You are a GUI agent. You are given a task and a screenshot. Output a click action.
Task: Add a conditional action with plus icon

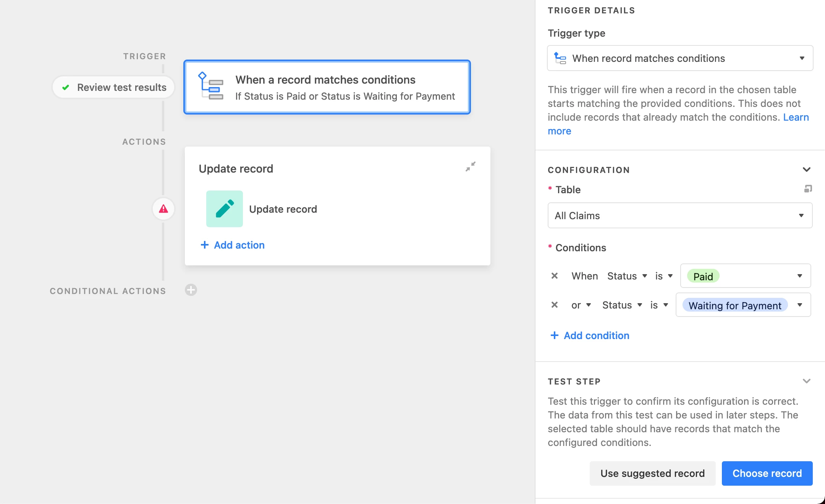(x=191, y=290)
